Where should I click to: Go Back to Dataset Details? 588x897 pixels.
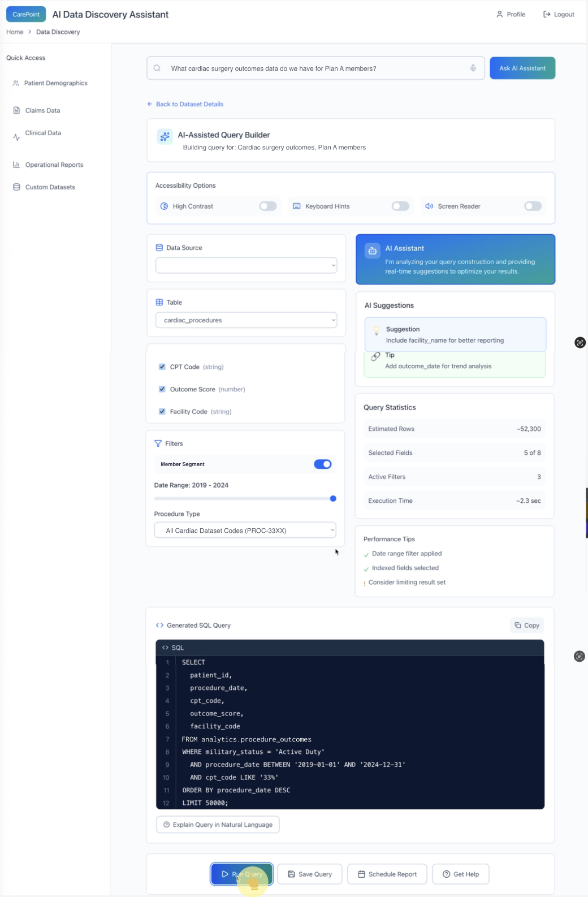click(185, 104)
